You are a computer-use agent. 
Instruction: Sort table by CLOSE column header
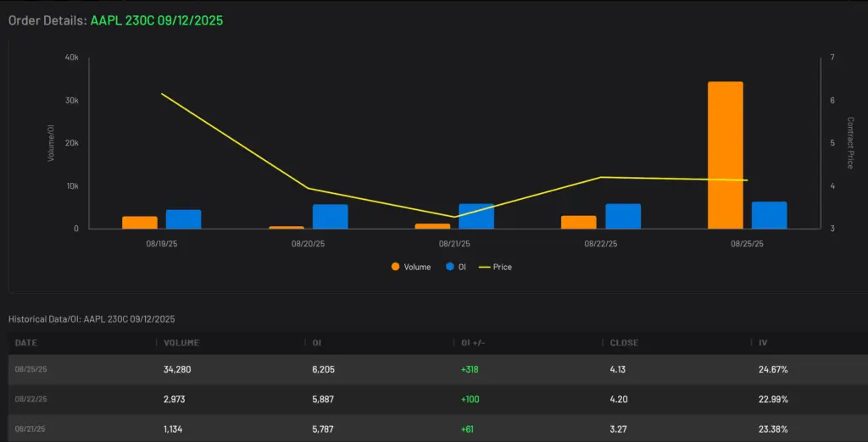(x=624, y=343)
